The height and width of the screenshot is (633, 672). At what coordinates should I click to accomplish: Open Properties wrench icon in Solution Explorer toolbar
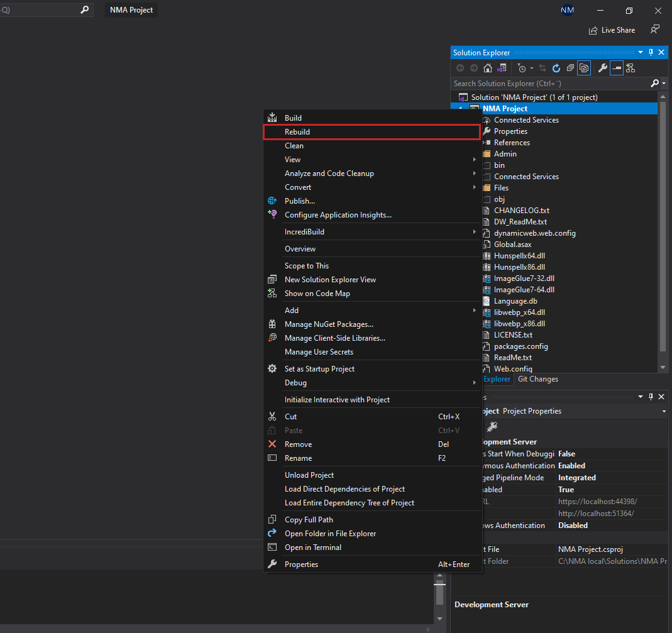coord(602,68)
